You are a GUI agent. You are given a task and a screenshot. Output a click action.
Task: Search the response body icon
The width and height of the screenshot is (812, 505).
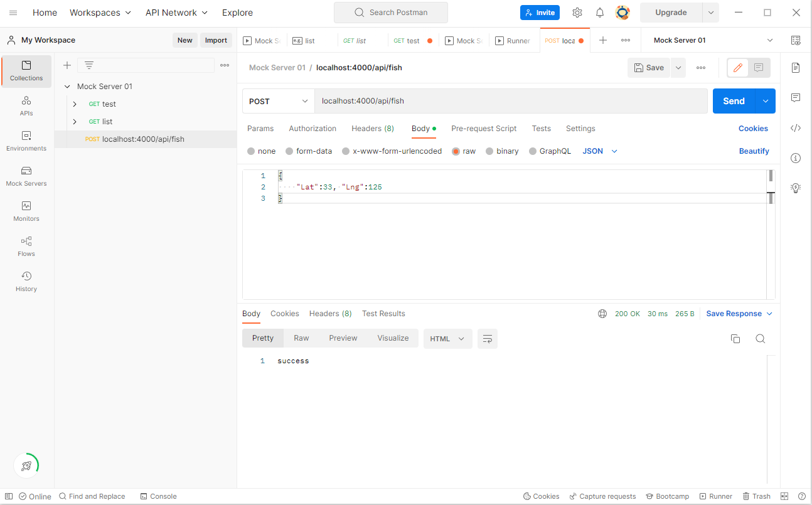coord(760,339)
